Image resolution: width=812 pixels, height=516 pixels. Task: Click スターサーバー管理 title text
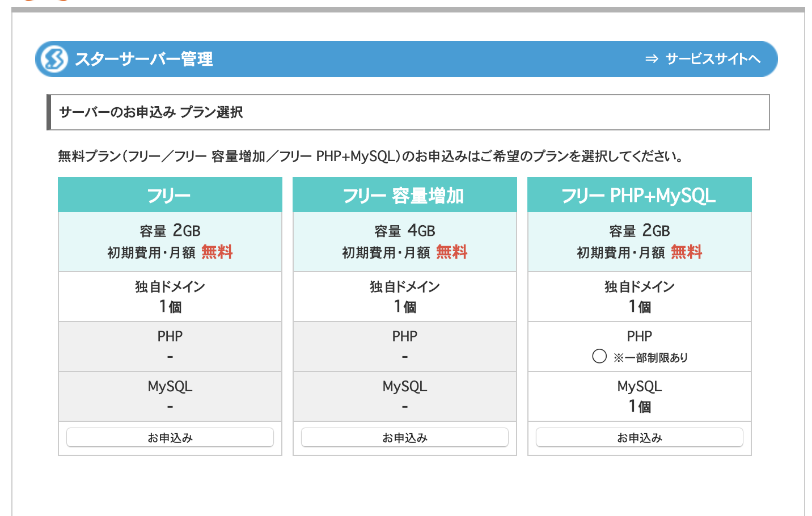coord(144,59)
